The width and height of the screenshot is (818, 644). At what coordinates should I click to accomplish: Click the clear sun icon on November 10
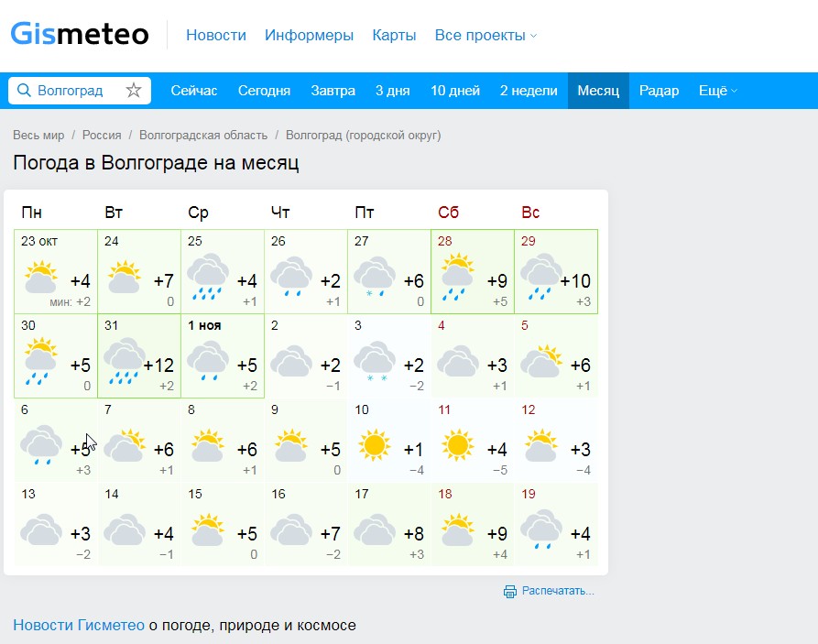point(374,445)
